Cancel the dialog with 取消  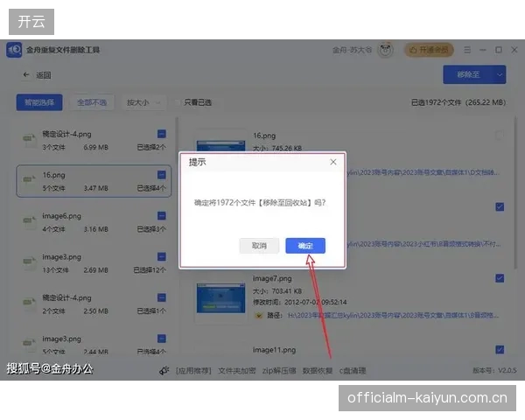[259, 246]
